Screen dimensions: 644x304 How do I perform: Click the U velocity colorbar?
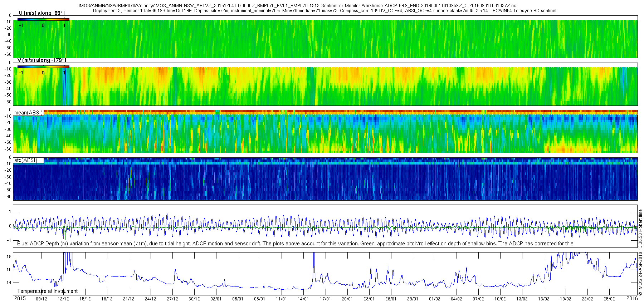[43, 19]
